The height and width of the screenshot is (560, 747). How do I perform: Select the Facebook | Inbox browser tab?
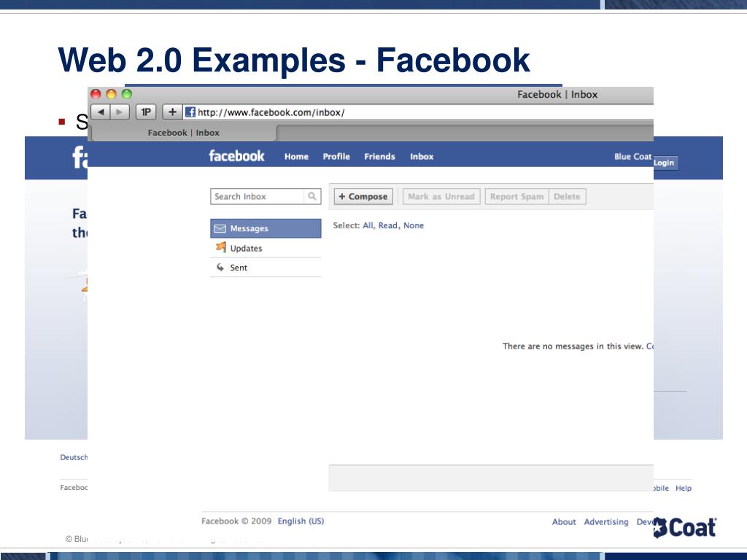(184, 133)
